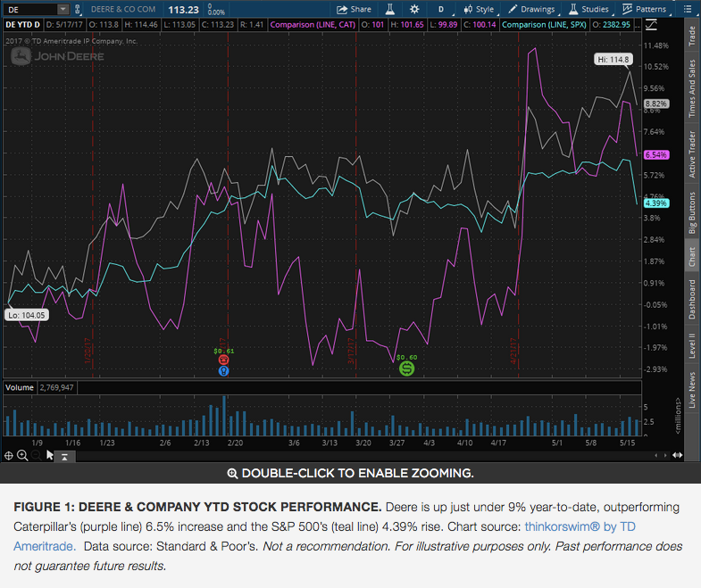
Task: Click the 5/15 date on time axis
Action: click(627, 443)
